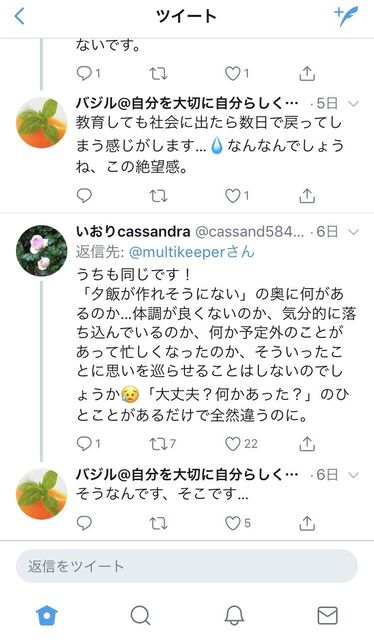Viewport: 374px width, 640px height.
Task: Open the Home tab in bottom bar
Action: click(x=47, y=616)
